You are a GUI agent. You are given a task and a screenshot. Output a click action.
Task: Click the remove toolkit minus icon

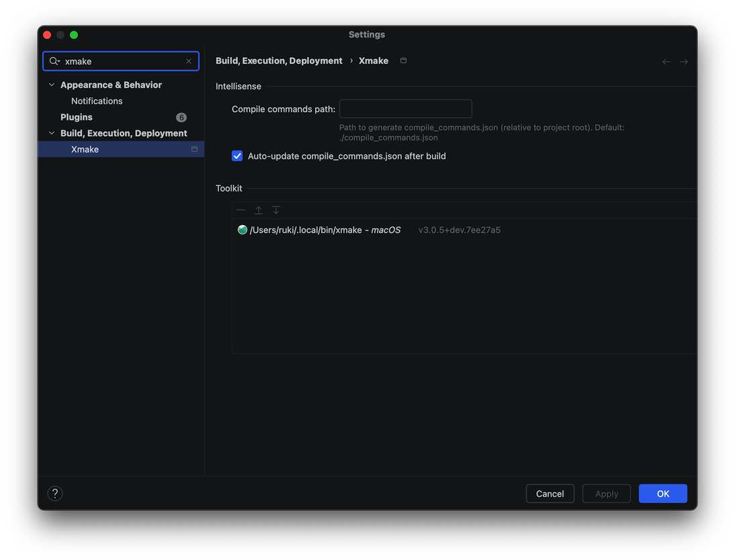[x=241, y=210]
